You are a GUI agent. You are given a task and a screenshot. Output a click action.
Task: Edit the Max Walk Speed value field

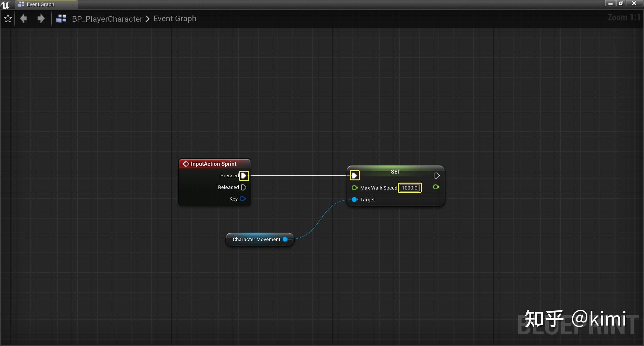click(409, 188)
